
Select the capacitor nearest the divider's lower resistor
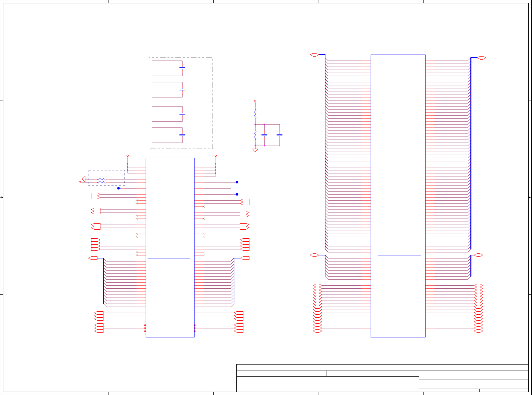click(x=264, y=135)
